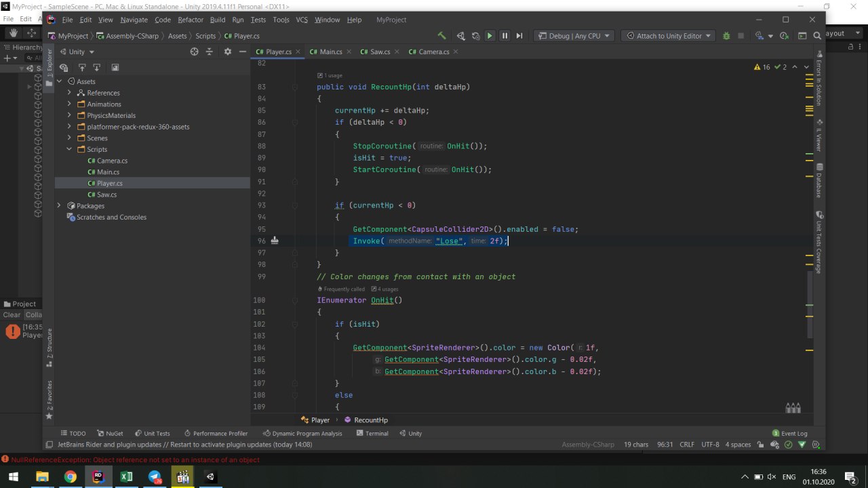Screen dimensions: 868x488
Task: Open the Debug | Any CPU configuration dropdown
Action: (x=574, y=36)
